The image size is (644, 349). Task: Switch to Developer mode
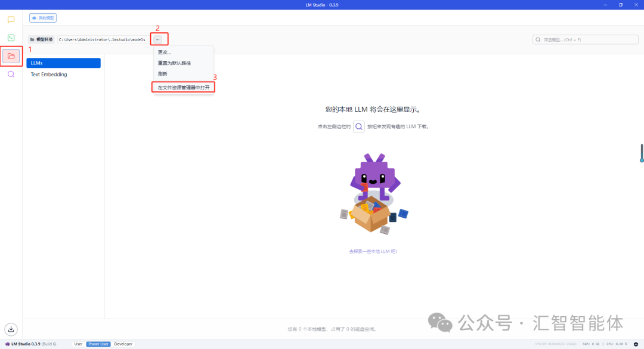pyautogui.click(x=123, y=344)
